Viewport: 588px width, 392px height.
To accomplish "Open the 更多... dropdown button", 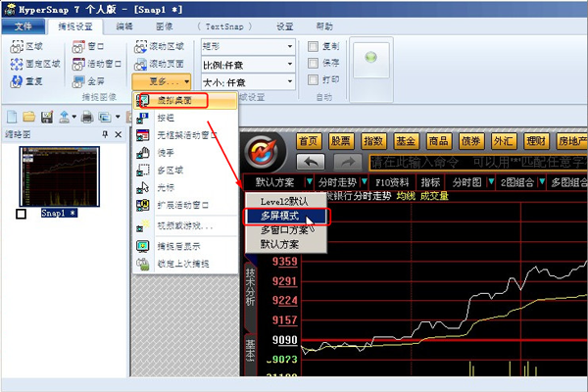I will pyautogui.click(x=163, y=81).
